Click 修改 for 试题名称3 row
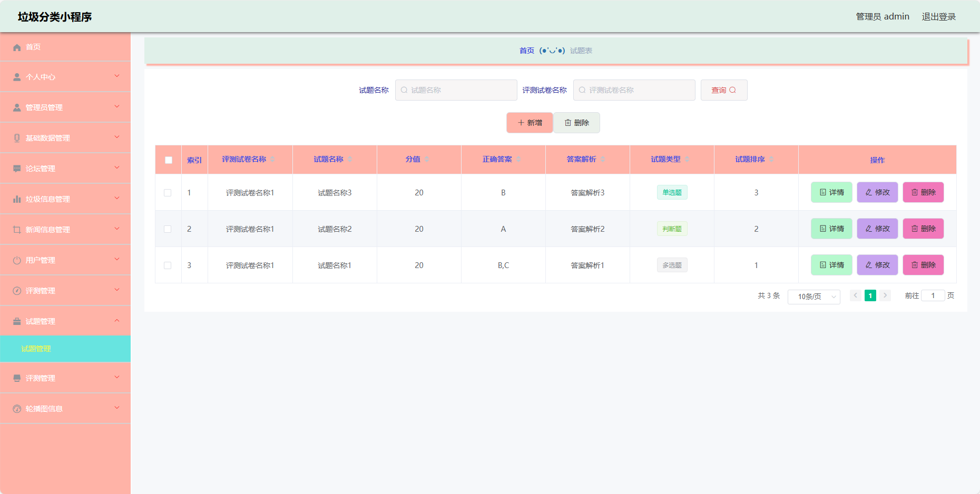This screenshot has height=494, width=980. pos(877,192)
